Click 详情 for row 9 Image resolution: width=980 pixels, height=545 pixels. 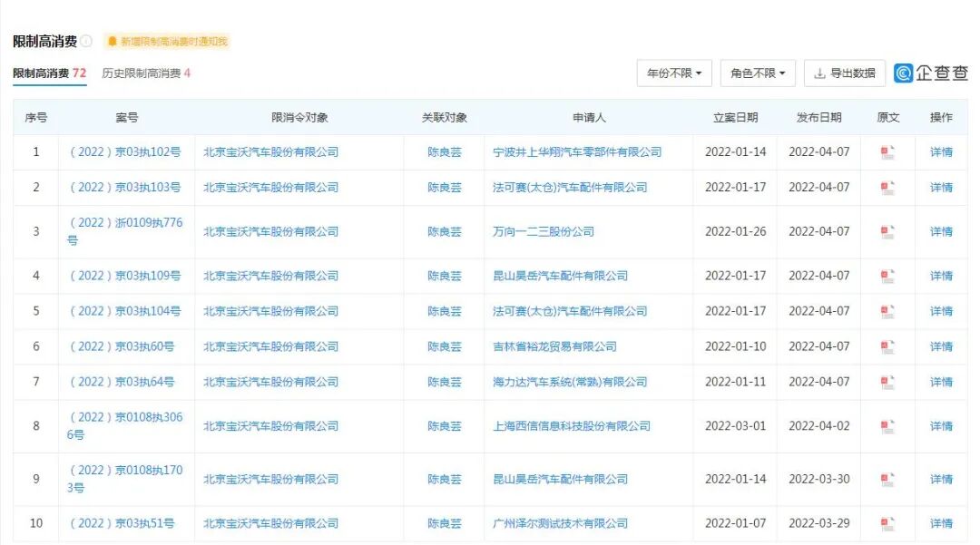click(x=941, y=480)
